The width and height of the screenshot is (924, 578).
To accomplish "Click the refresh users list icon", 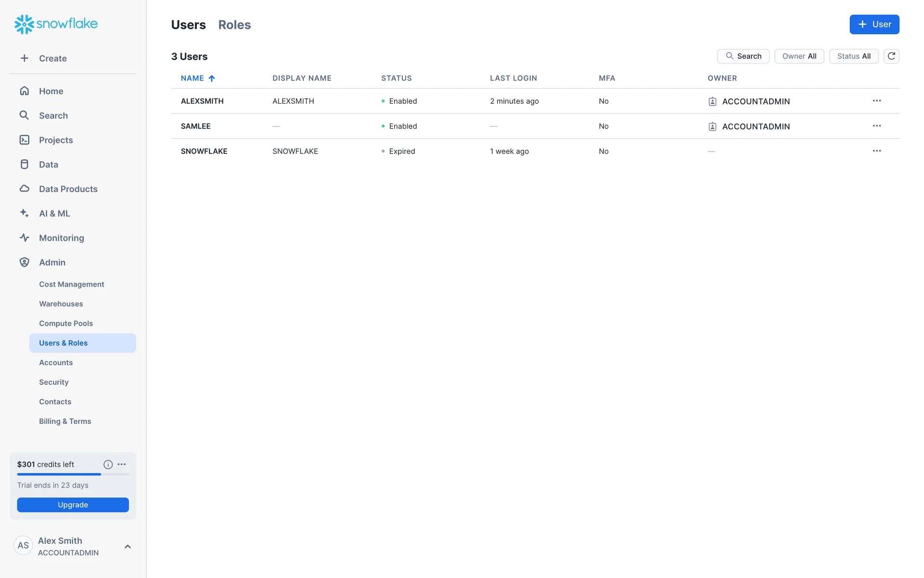I will tap(891, 56).
